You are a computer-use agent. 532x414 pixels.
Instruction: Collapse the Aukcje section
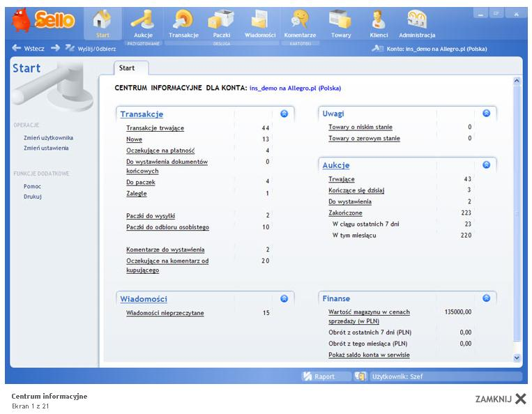click(x=486, y=165)
